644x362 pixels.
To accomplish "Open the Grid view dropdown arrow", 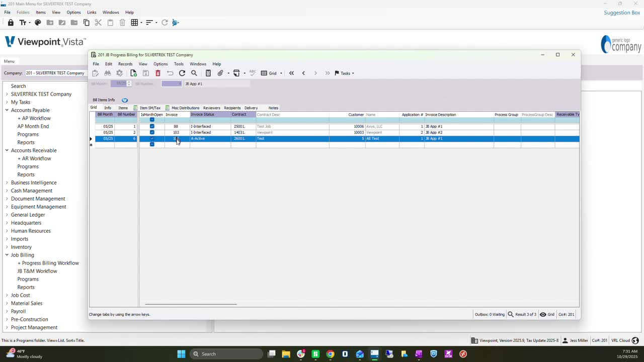I will pyautogui.click(x=281, y=73).
